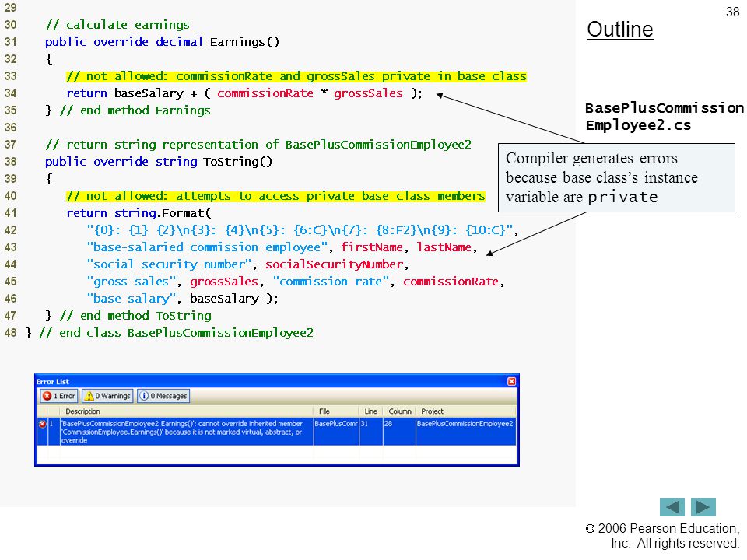This screenshot has width=747, height=560.
Task: Click the Outline heading link
Action: (620, 30)
